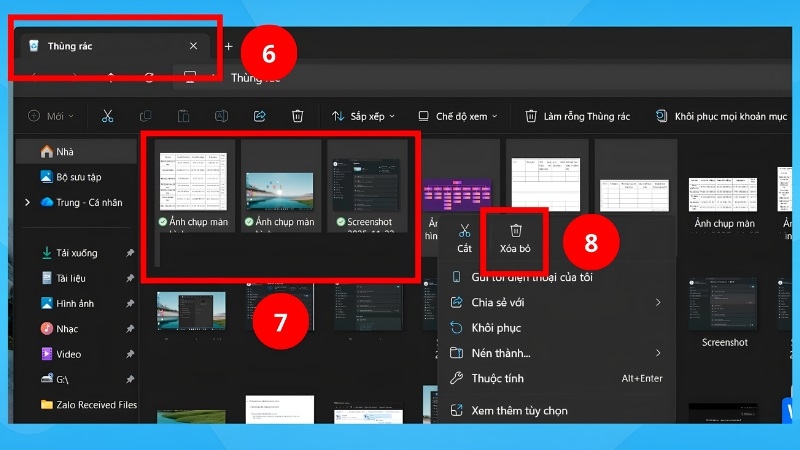
Task: Close the Thùng rác tab
Action: [193, 46]
